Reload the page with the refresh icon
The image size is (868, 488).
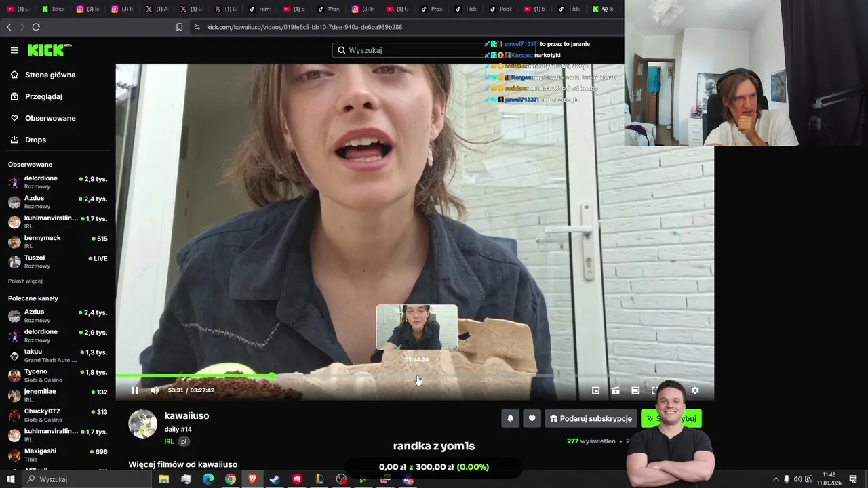click(36, 27)
